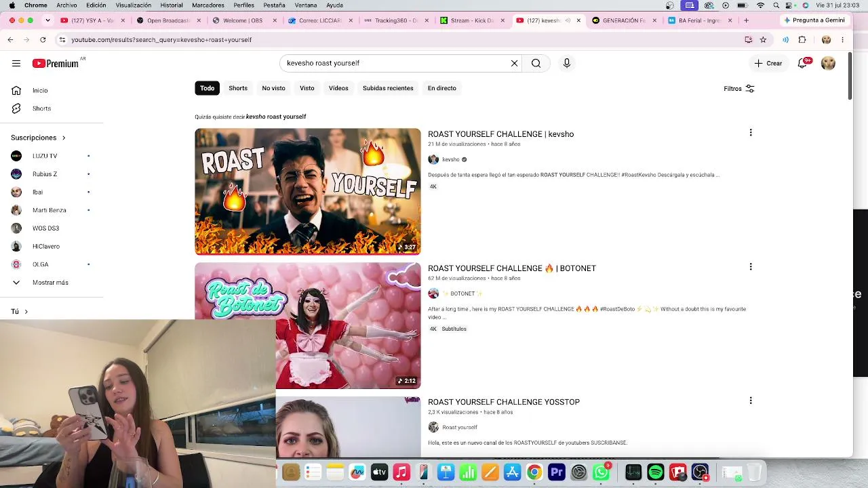868x488 pixels.
Task: Open options menu for BOTONET video
Action: pos(751,267)
